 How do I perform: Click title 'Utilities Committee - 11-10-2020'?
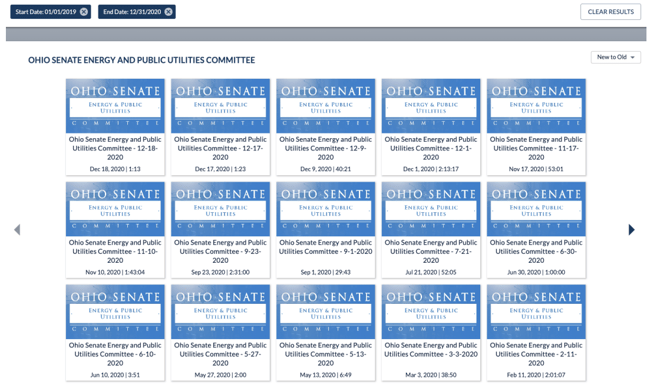[115, 256]
